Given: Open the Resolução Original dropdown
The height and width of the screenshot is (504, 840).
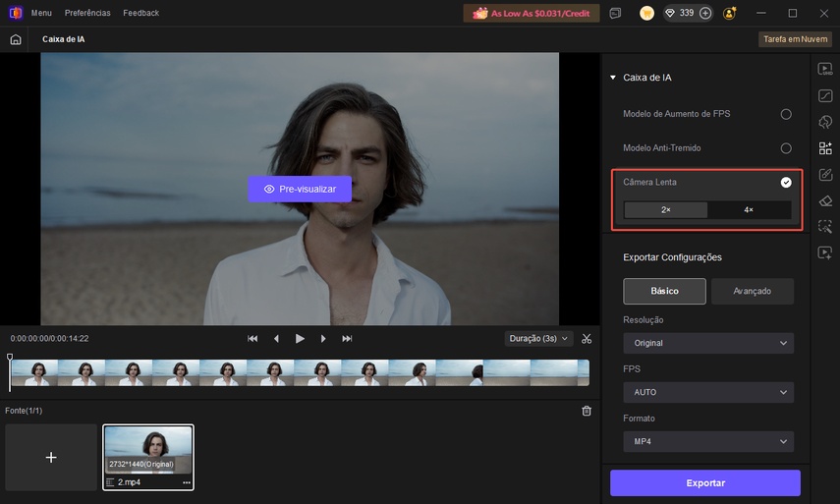Looking at the screenshot, I should [x=708, y=343].
